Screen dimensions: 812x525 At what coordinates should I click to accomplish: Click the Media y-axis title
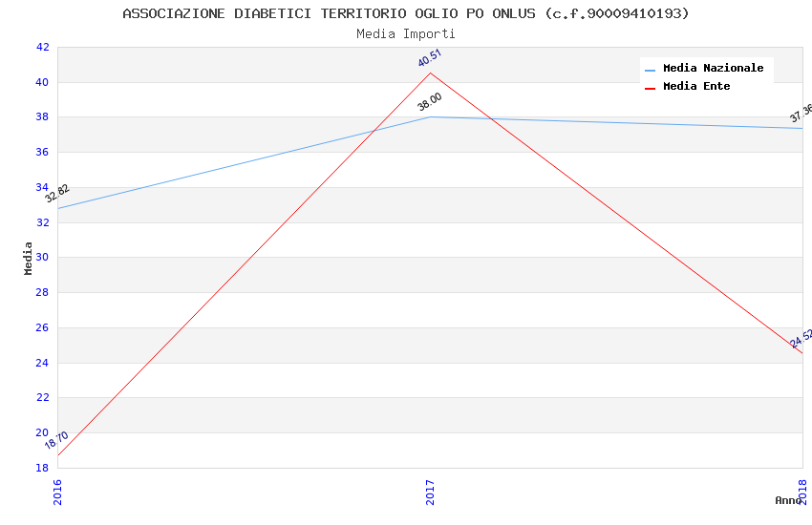point(28,258)
